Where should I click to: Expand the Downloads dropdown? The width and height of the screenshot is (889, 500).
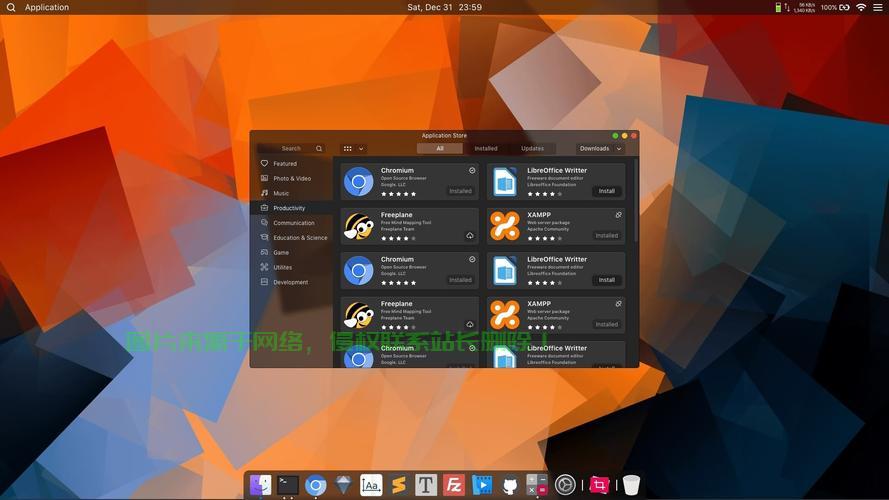pyautogui.click(x=600, y=149)
